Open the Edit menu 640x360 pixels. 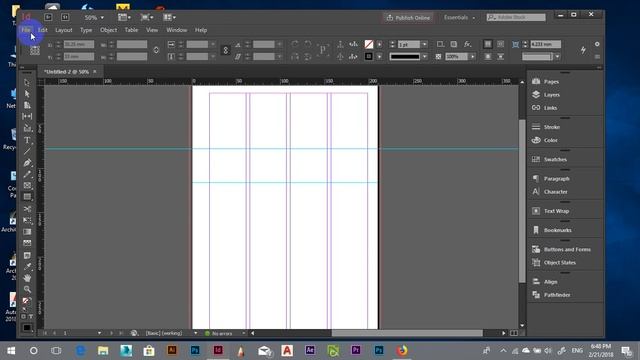click(x=42, y=30)
